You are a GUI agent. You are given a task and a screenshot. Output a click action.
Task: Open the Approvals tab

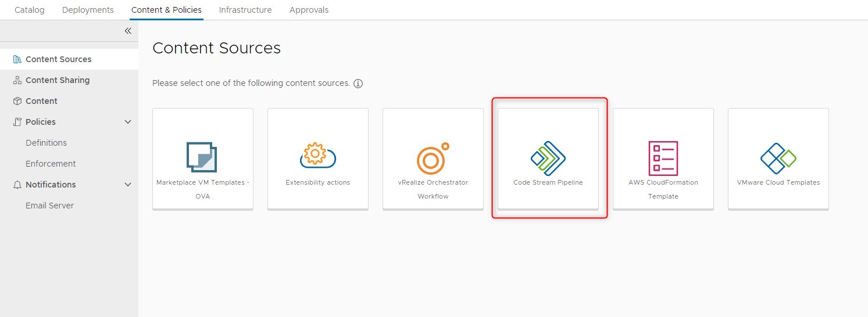click(309, 10)
